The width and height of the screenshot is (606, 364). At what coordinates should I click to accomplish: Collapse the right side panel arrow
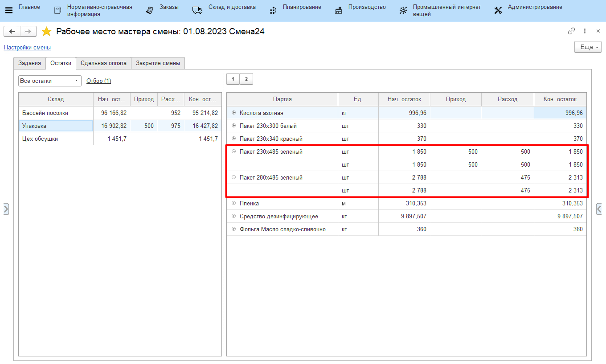coord(599,209)
